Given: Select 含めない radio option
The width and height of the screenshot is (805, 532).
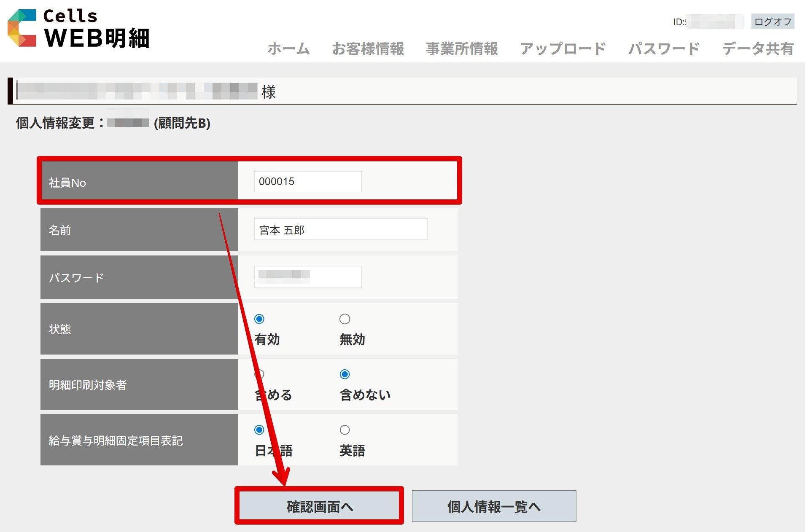Looking at the screenshot, I should 345,374.
